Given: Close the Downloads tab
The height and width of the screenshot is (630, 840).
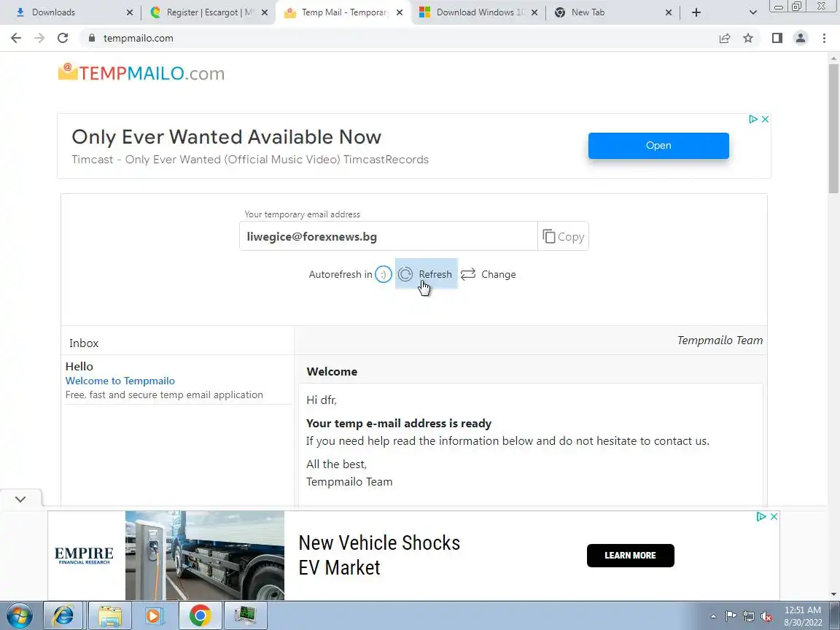Looking at the screenshot, I should [130, 12].
